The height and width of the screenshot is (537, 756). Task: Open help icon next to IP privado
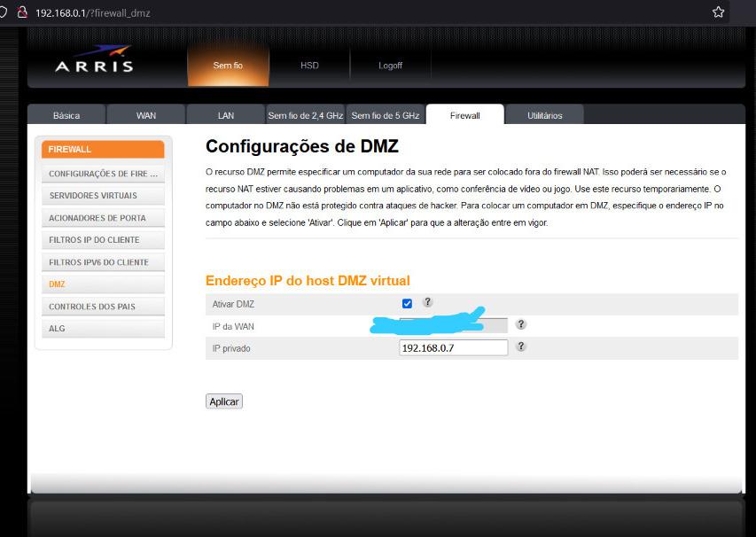point(521,346)
